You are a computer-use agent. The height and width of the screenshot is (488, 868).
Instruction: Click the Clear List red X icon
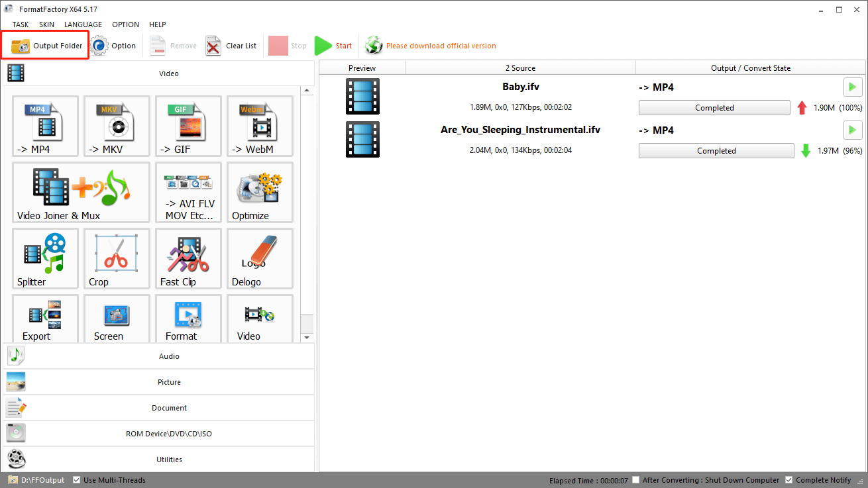point(213,46)
